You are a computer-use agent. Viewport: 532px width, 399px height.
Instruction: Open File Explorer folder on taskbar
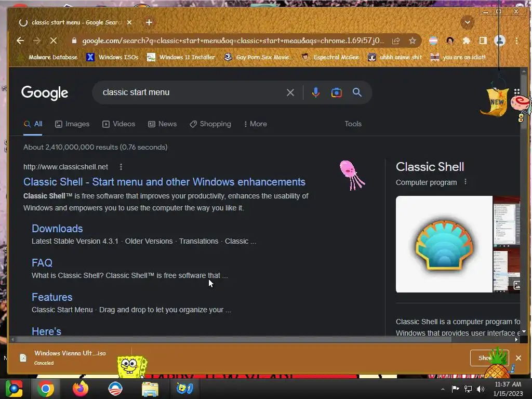pyautogui.click(x=150, y=389)
